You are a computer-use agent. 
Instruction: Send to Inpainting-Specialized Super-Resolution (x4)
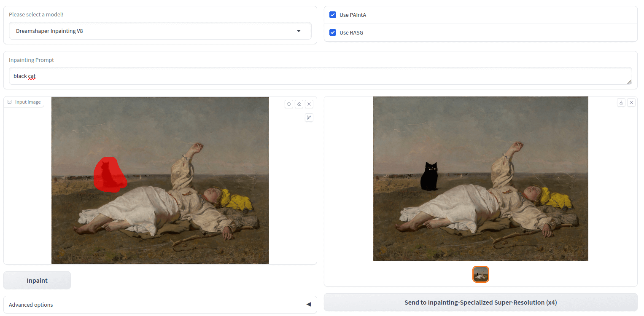click(481, 302)
